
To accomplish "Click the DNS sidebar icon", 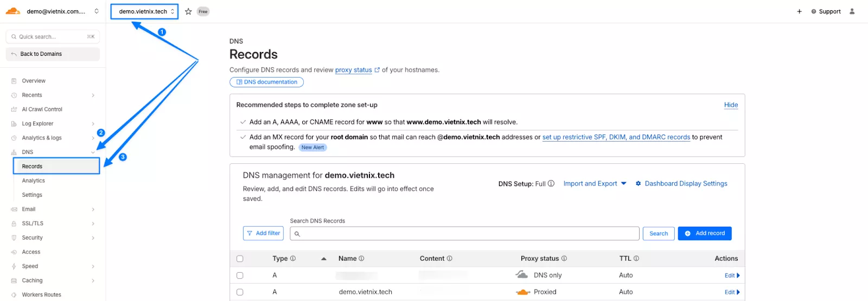I will [x=14, y=152].
